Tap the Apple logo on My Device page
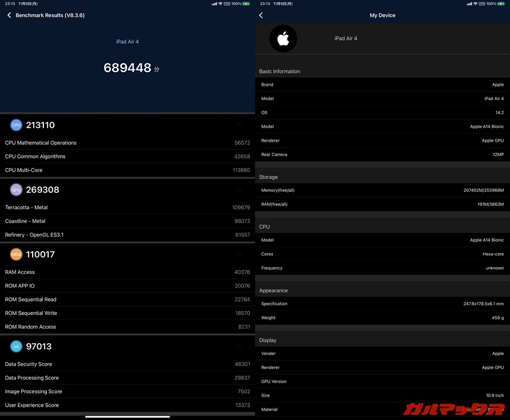 tap(284, 38)
